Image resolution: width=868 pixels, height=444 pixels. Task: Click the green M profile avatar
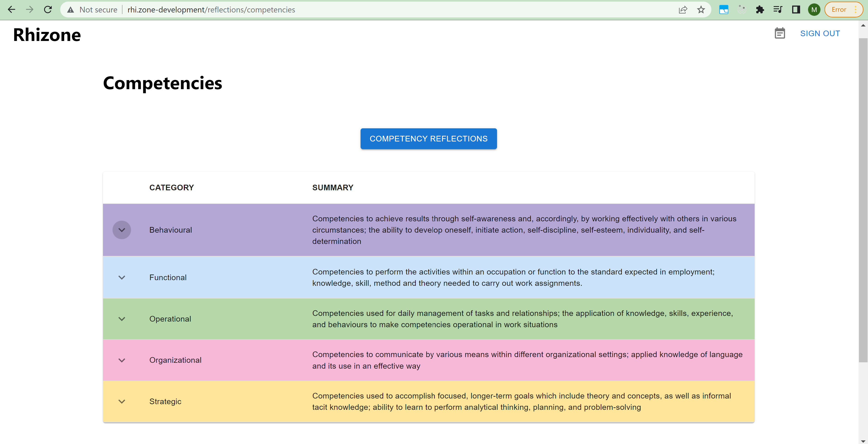[x=814, y=10]
